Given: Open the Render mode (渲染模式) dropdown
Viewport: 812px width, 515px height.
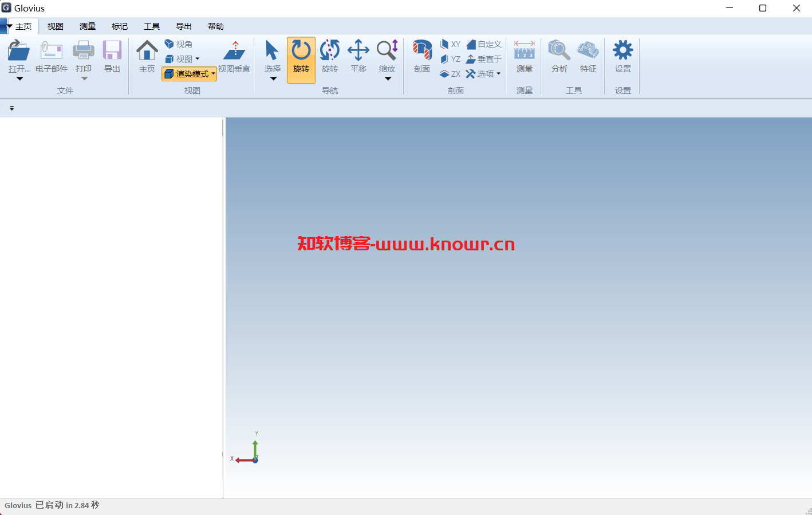Looking at the screenshot, I should click(190, 74).
